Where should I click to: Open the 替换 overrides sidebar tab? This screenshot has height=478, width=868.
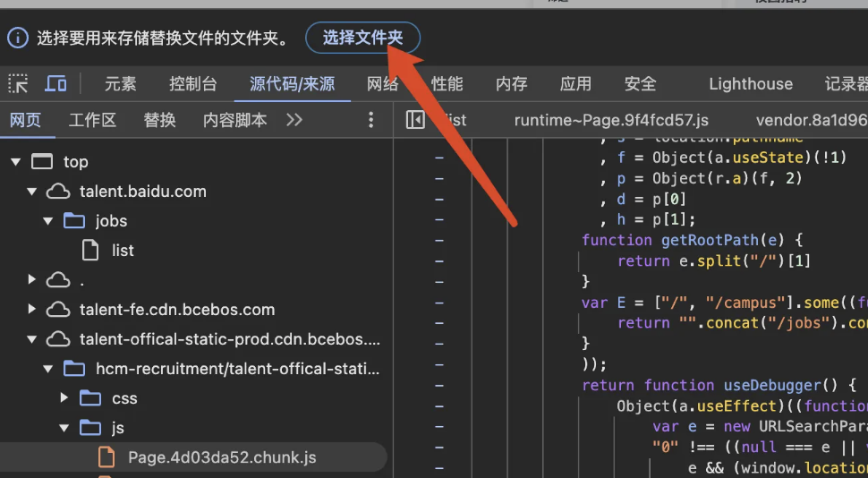click(160, 120)
